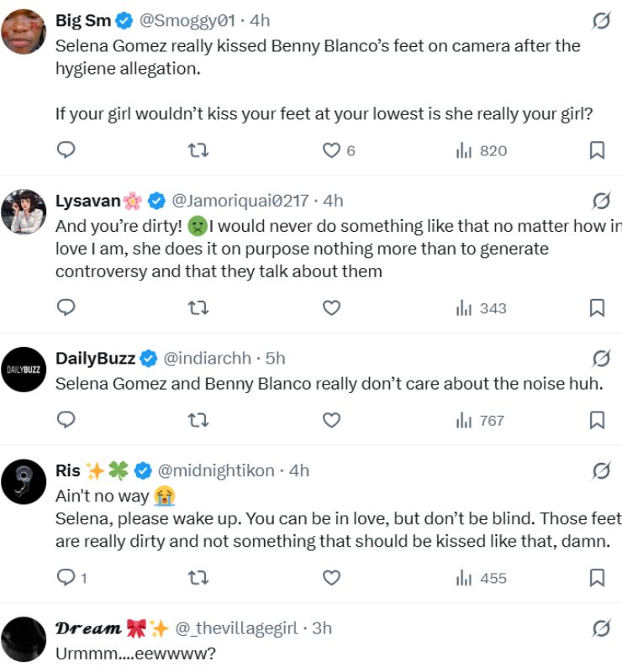
Task: Reply to Big Sm's tweet
Action: coord(66,150)
